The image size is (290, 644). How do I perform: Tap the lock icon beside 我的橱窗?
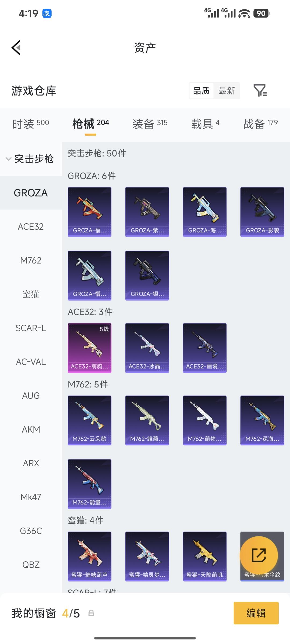click(x=91, y=613)
